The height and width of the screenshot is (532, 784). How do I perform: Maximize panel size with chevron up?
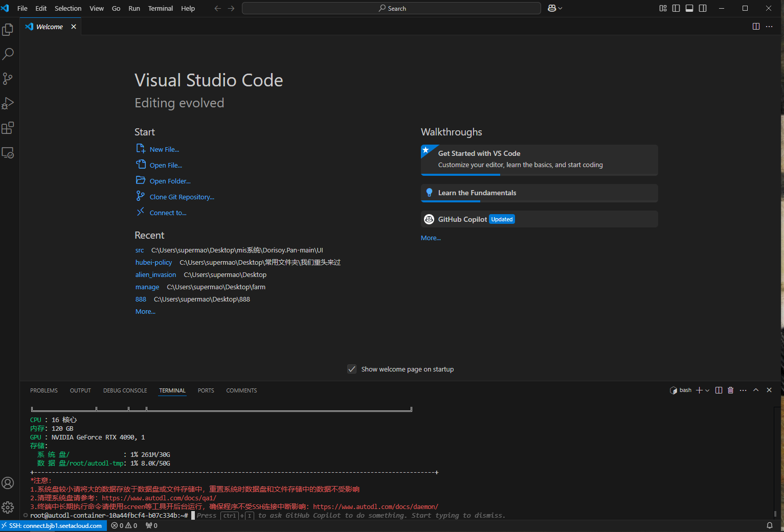(756, 390)
